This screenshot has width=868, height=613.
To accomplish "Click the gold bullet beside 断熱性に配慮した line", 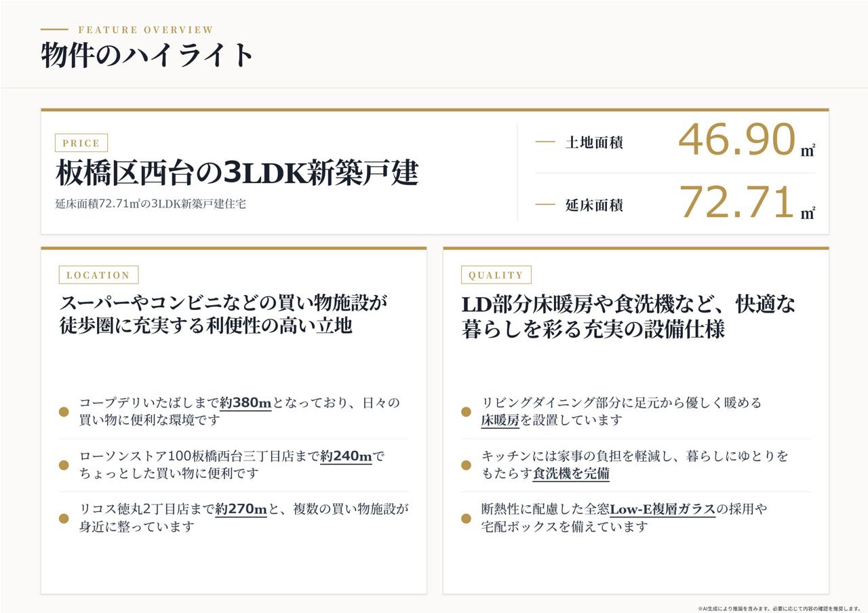I will [466, 518].
